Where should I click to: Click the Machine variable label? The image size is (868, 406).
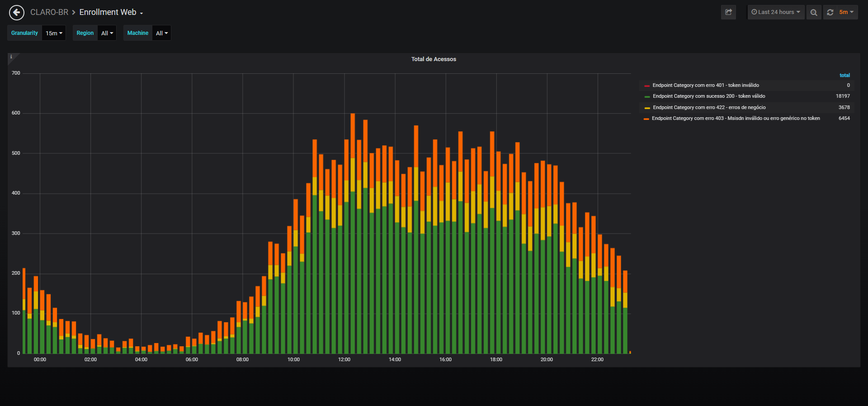coord(138,33)
